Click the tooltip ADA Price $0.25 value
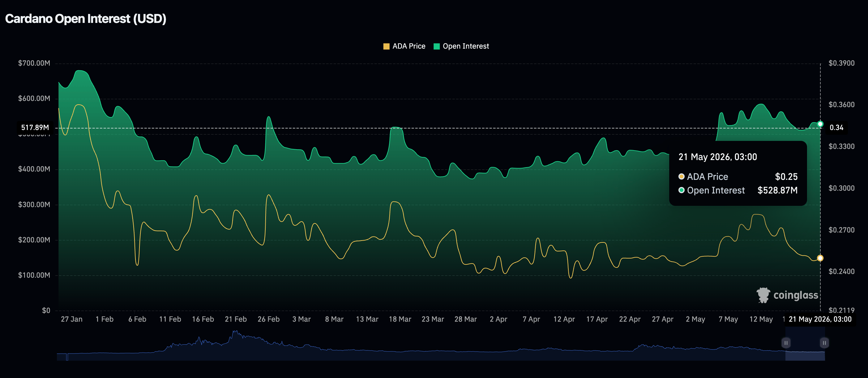 pos(786,177)
